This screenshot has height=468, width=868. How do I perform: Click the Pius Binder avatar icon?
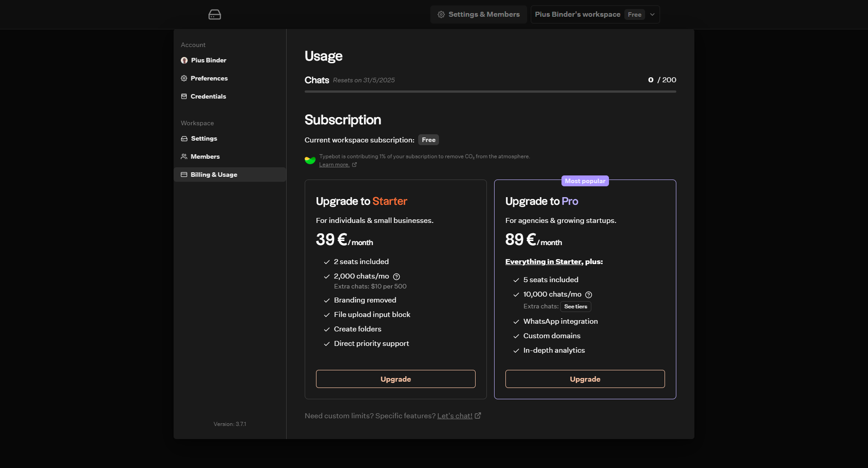point(184,60)
